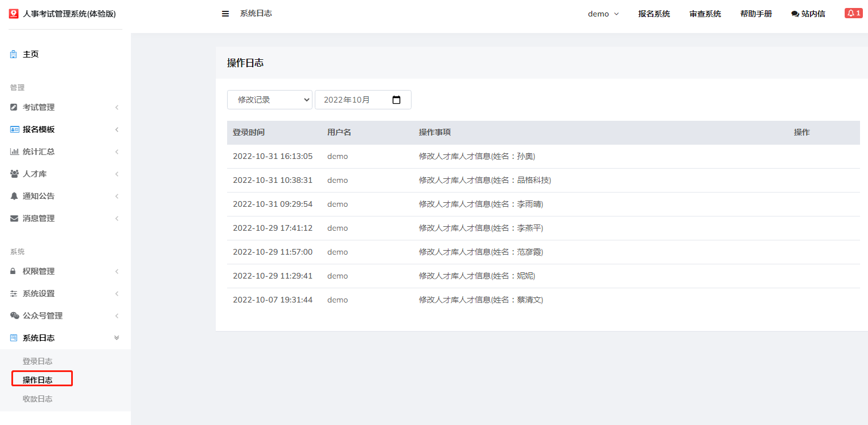Open 考试管理 menu label
Screen dimensions: 868x425
39,107
